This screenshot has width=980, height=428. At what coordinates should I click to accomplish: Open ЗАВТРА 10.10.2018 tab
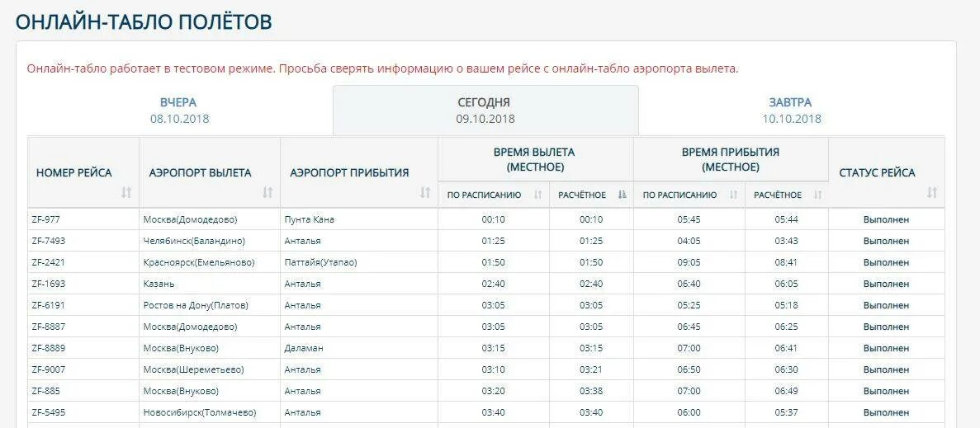791,111
